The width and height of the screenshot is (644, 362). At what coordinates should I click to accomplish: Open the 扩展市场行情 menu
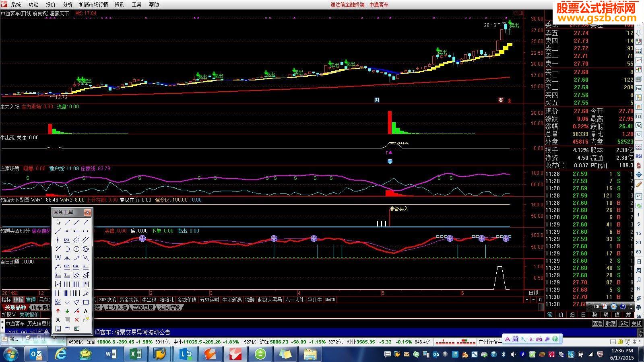93,4
